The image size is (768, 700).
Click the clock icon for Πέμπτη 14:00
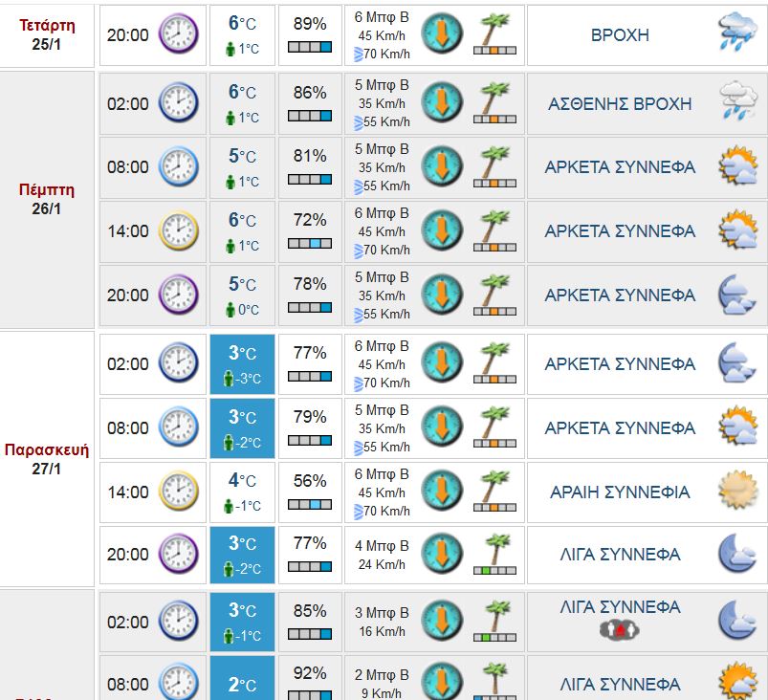(178, 230)
